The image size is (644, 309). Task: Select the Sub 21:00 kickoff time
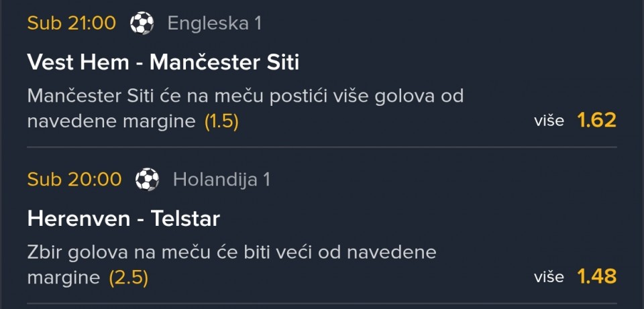[x=72, y=23]
